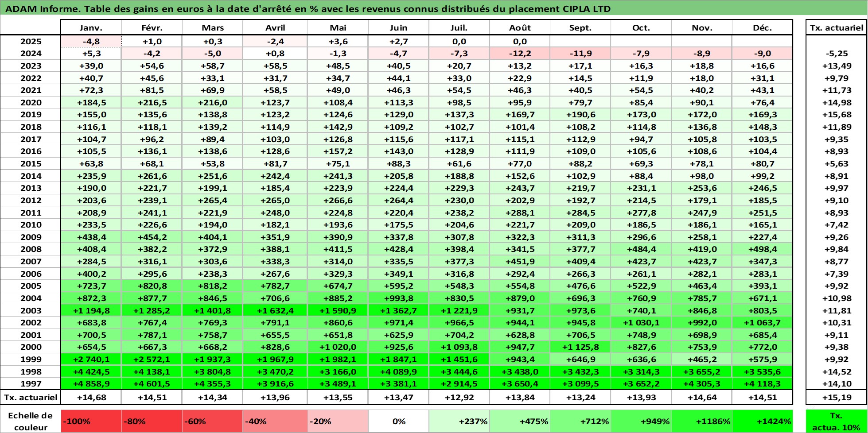This screenshot has width=868, height=433.
Task: Click the 'Janv.' column header
Action: tap(91, 27)
